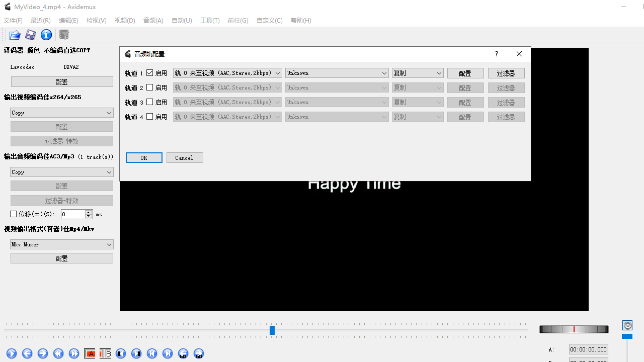Click Cancel in the audio track dialog
This screenshot has width=644, height=362.
[x=185, y=157]
